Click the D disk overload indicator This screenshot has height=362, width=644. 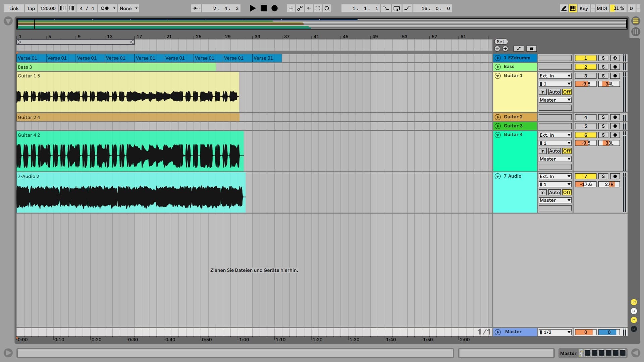[631, 8]
